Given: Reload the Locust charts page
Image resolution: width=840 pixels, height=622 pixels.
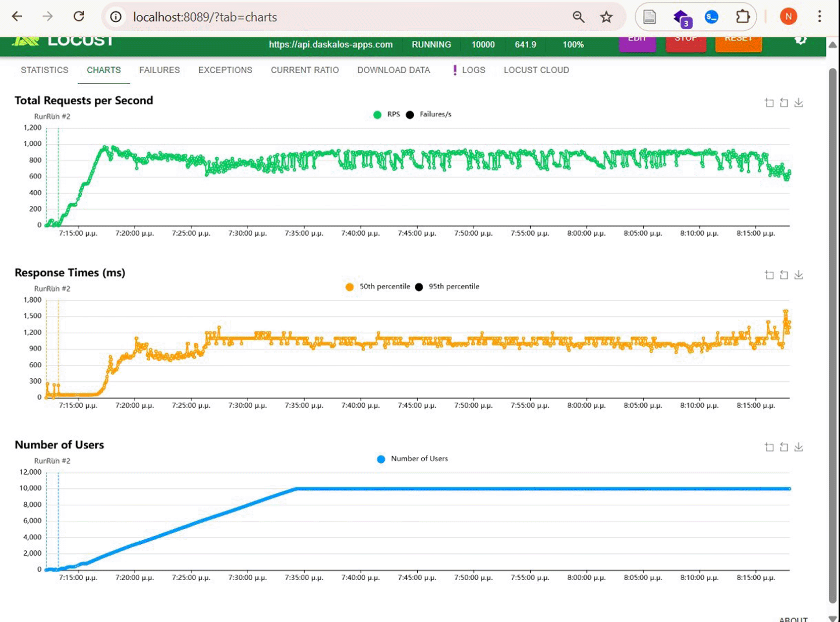Looking at the screenshot, I should click(x=79, y=17).
